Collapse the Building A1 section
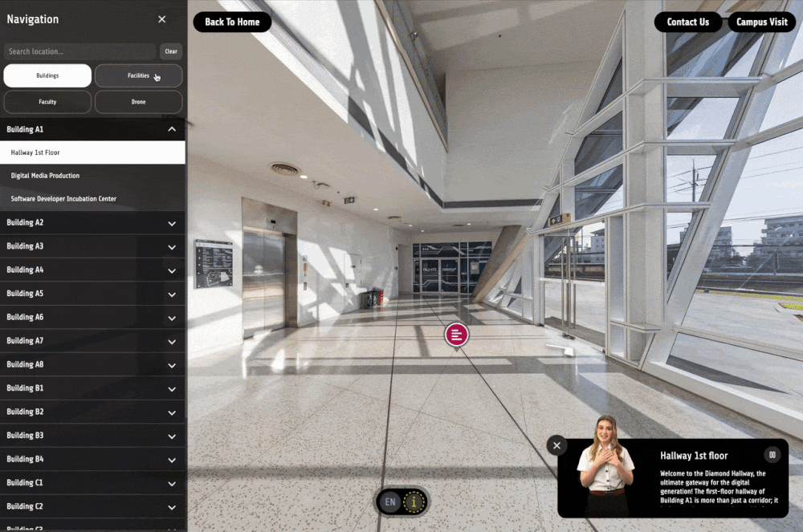The image size is (803, 532). (x=92, y=129)
